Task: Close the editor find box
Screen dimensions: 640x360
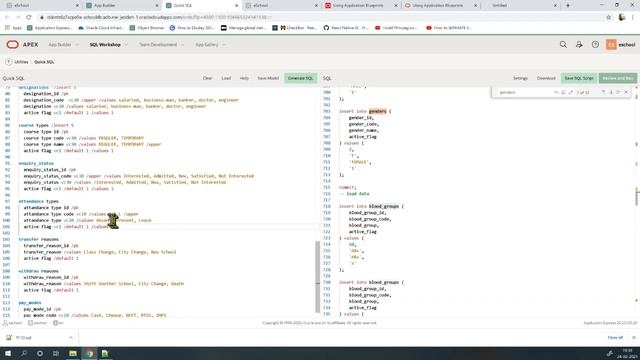Action: (626, 92)
